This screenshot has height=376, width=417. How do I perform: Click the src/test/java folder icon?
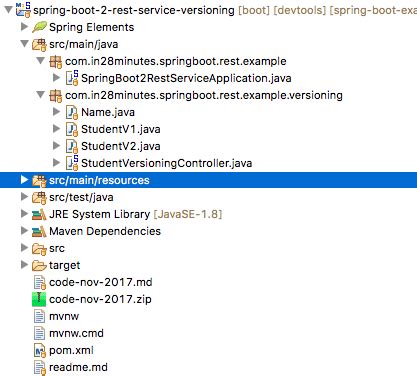(39, 198)
